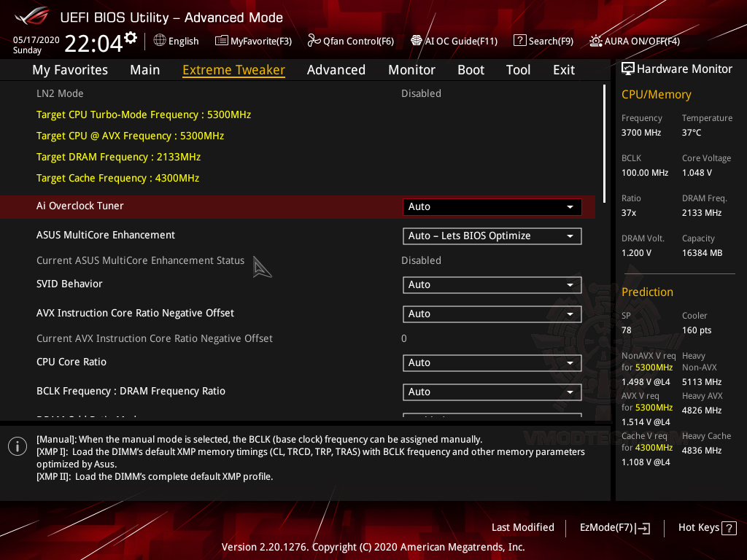This screenshot has height=560, width=747.
Task: Expand the ASUS MultiCore Enhancement dropdown
Action: (x=492, y=236)
